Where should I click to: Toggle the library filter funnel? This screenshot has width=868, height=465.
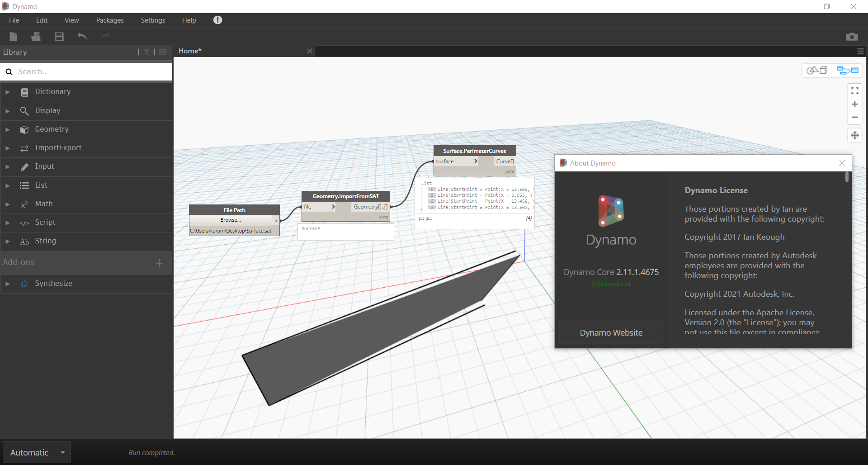pyautogui.click(x=146, y=52)
